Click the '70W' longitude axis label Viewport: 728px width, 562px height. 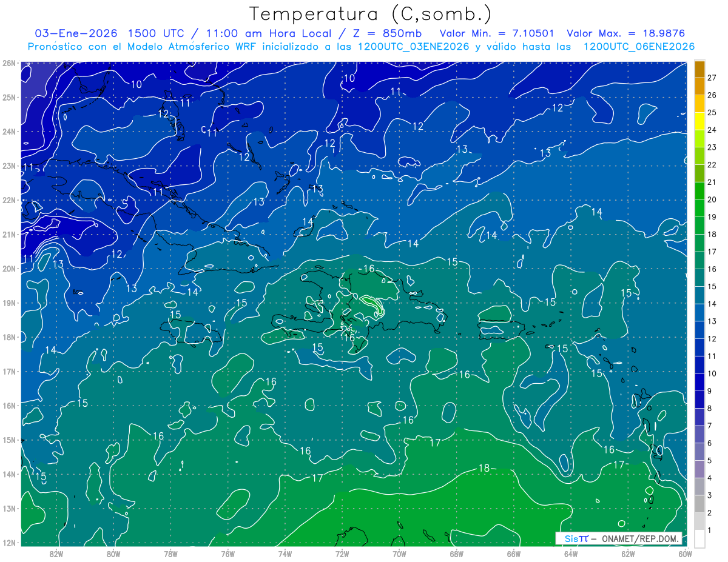(x=399, y=554)
